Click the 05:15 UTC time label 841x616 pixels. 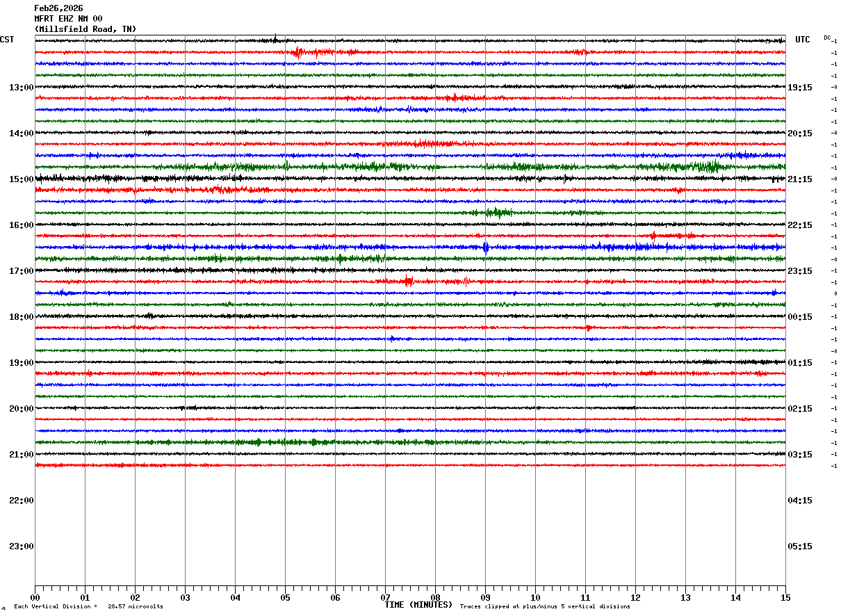click(799, 546)
